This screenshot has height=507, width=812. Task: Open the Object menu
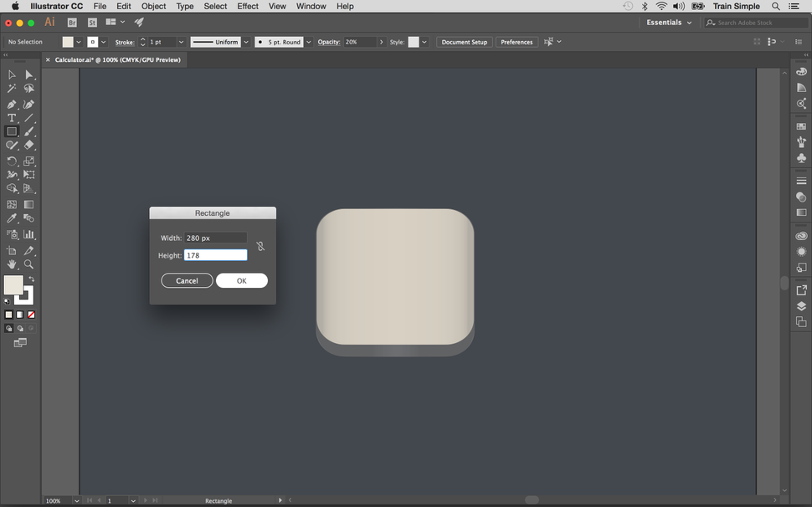click(x=153, y=6)
